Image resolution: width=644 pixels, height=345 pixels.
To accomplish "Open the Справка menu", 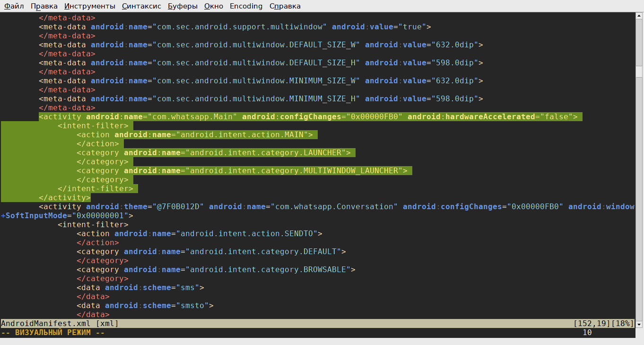I will click(285, 6).
